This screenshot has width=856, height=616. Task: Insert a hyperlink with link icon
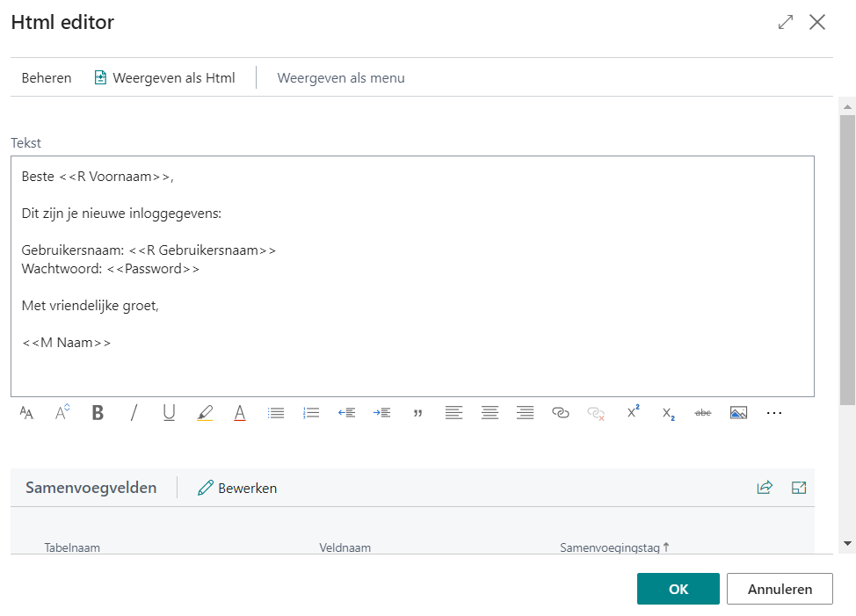coord(561,413)
